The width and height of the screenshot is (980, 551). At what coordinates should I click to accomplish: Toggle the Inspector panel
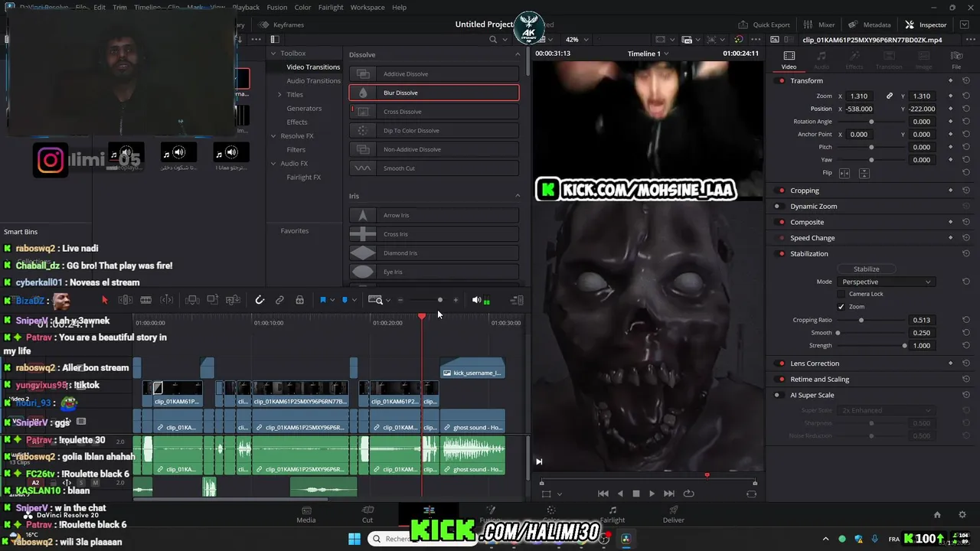926,24
